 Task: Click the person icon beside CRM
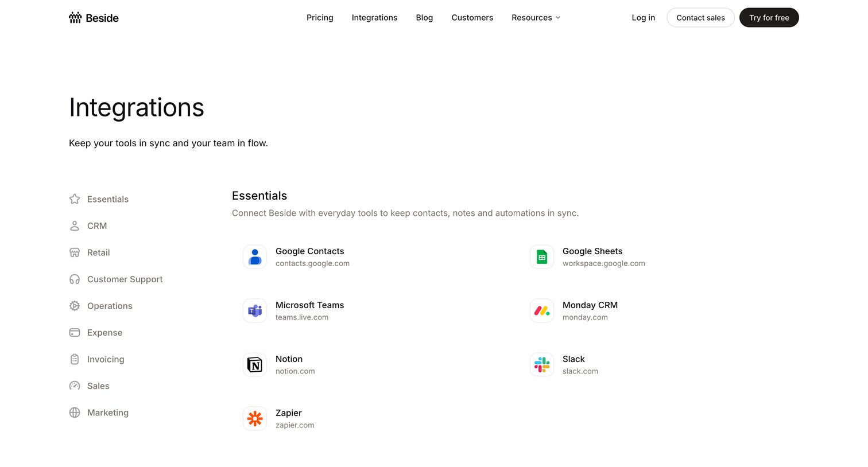75,226
